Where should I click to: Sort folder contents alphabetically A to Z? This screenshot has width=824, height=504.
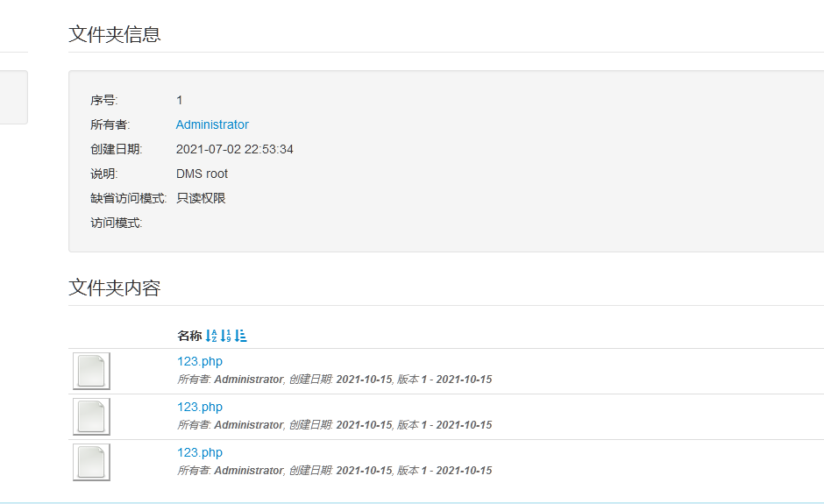click(x=210, y=336)
